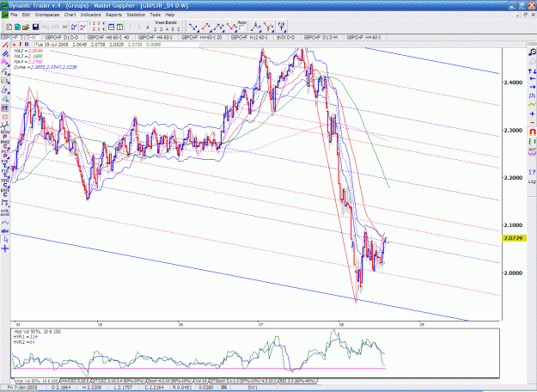Open the Reports menu
Viewport: 537px width, 392px height.
[x=113, y=15]
